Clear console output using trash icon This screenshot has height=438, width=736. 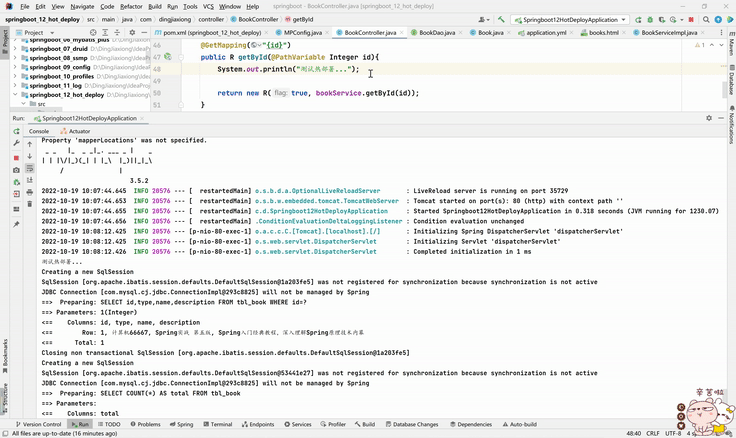[x=30, y=204]
